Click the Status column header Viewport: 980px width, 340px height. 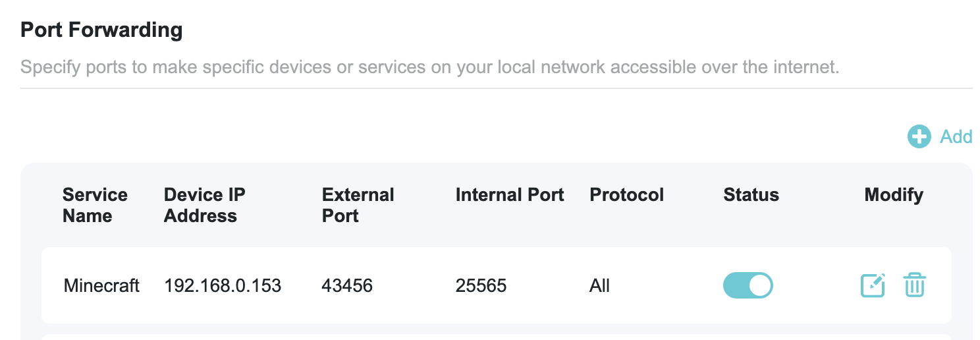click(x=751, y=195)
